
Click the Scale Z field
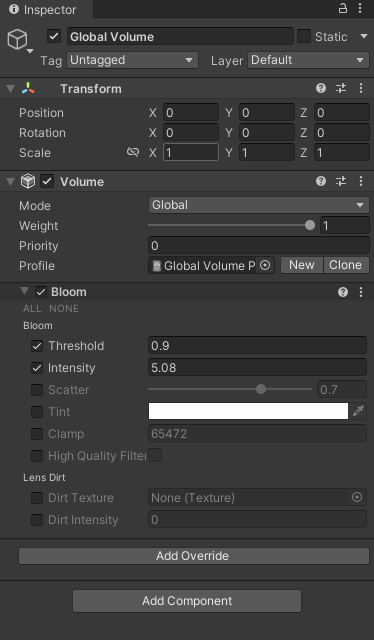(342, 153)
